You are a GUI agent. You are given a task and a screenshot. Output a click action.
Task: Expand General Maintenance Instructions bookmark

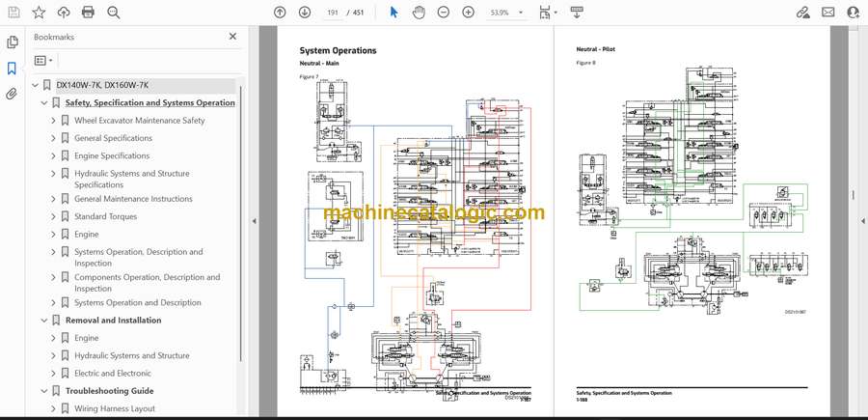pos(53,199)
